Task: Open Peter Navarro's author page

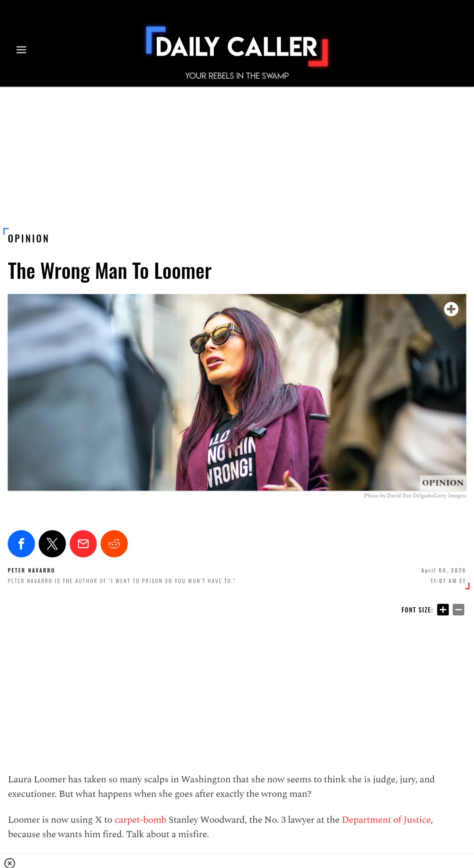Action: [31, 570]
